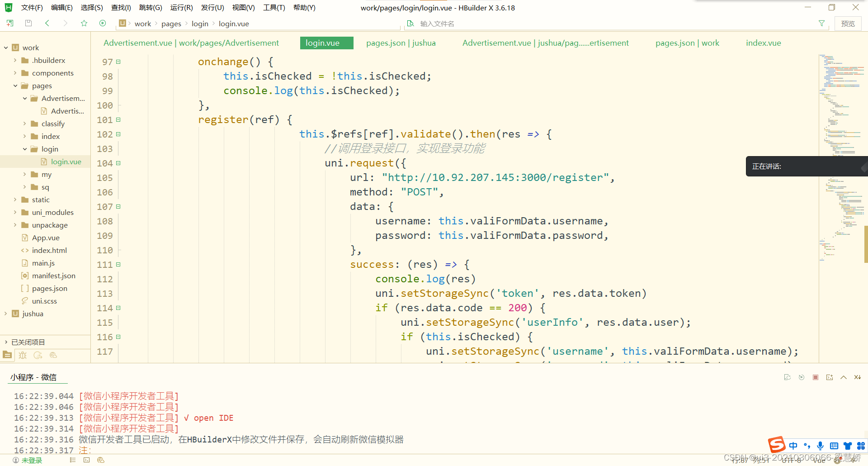Click the run play toolbar icon
Screen dimensions: 868x466
point(103,23)
